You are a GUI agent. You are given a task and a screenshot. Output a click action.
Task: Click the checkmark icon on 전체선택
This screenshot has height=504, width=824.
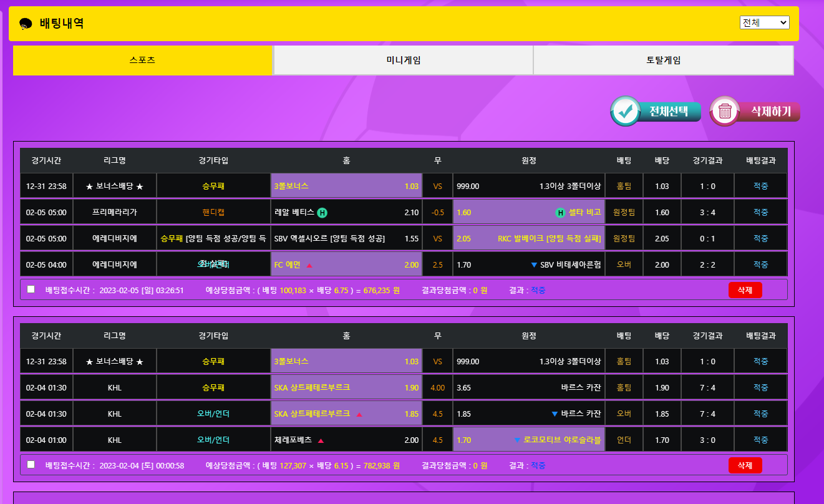click(626, 112)
